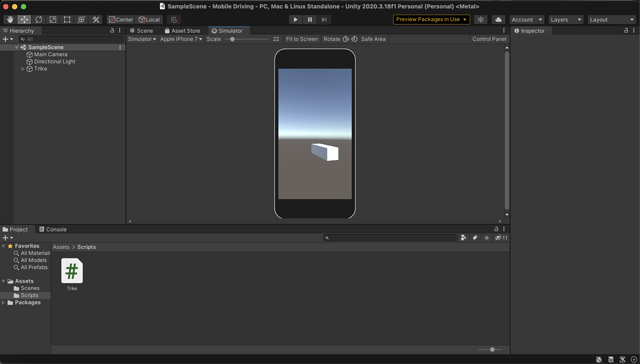Expand the Packages folder
Screen dimensions: 640x364
pos(4,302)
